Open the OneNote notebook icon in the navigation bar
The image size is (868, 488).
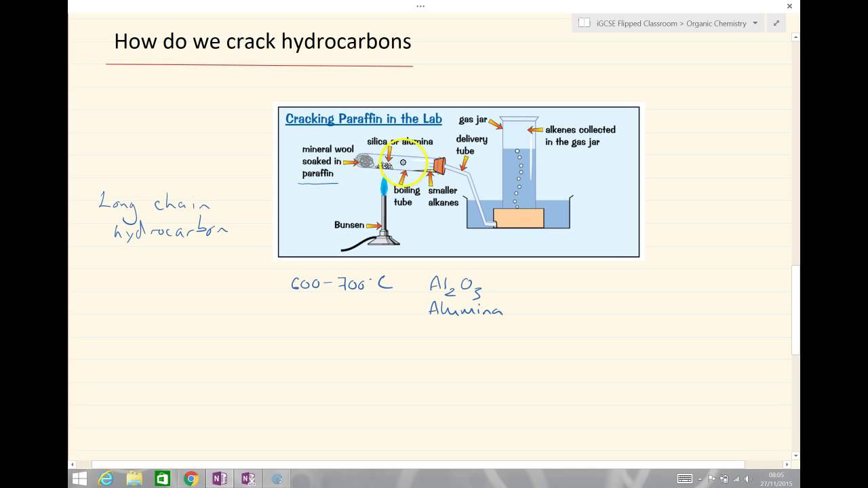584,23
